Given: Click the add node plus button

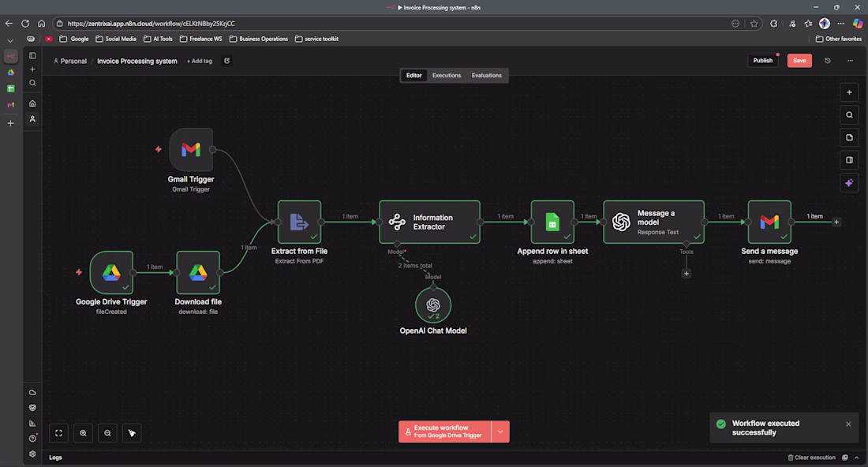Looking at the screenshot, I should pos(849,92).
